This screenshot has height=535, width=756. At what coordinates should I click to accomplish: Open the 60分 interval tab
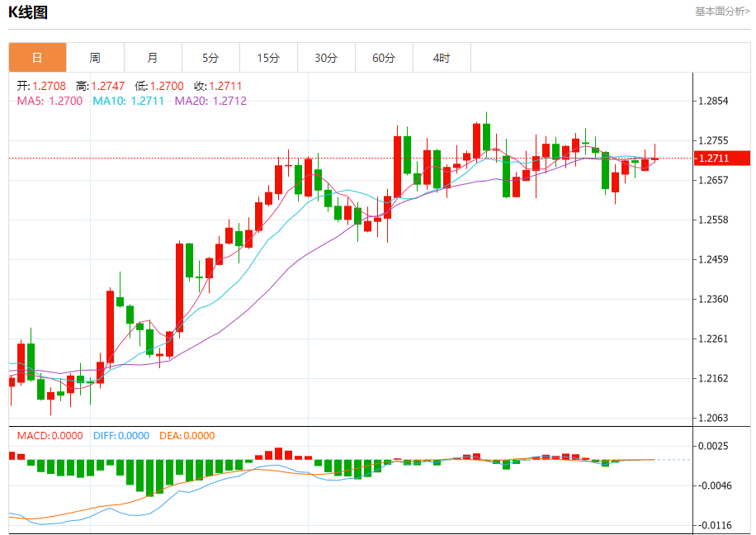click(x=385, y=58)
